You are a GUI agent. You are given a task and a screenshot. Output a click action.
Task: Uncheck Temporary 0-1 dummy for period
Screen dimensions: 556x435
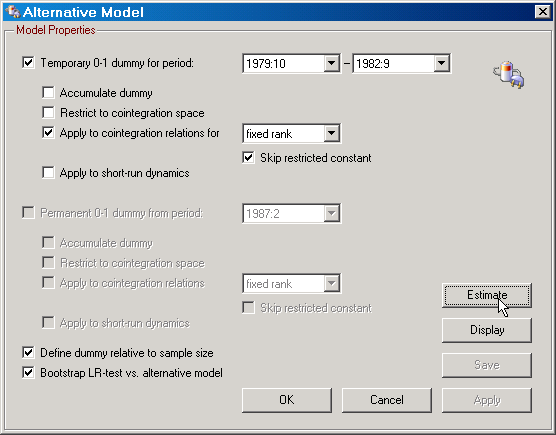pos(28,63)
